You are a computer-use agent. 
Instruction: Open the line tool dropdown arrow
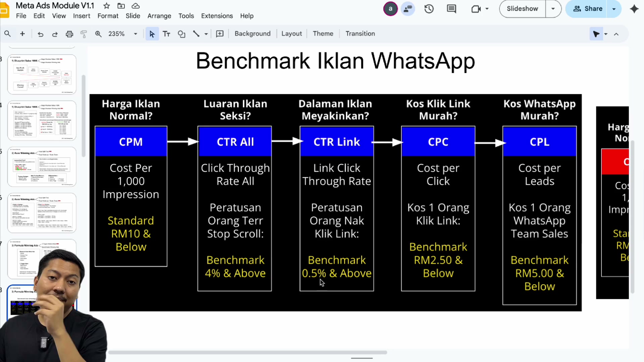tap(206, 34)
